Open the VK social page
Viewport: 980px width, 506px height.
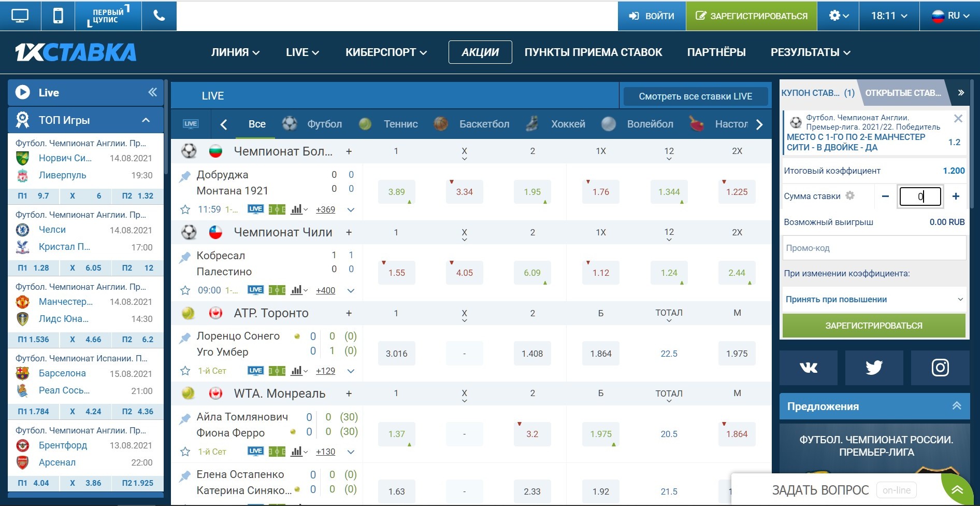809,368
